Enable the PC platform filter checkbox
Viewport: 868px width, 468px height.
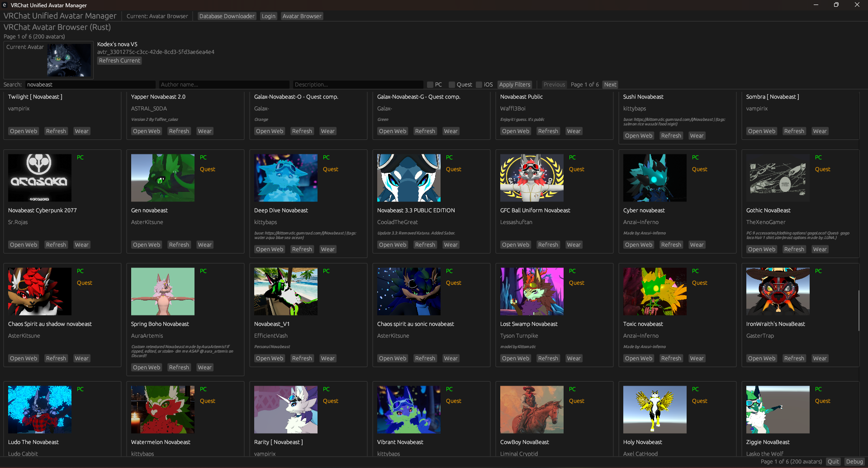[x=430, y=84]
